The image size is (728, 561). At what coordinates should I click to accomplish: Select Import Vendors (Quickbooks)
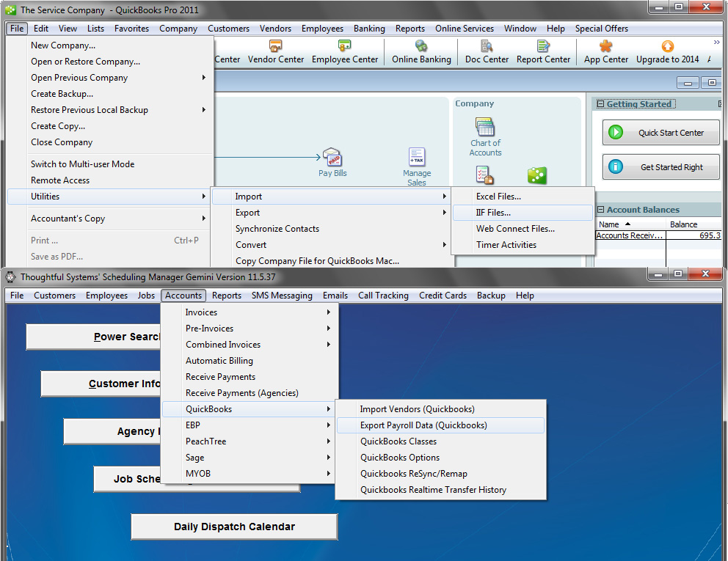click(x=440, y=409)
